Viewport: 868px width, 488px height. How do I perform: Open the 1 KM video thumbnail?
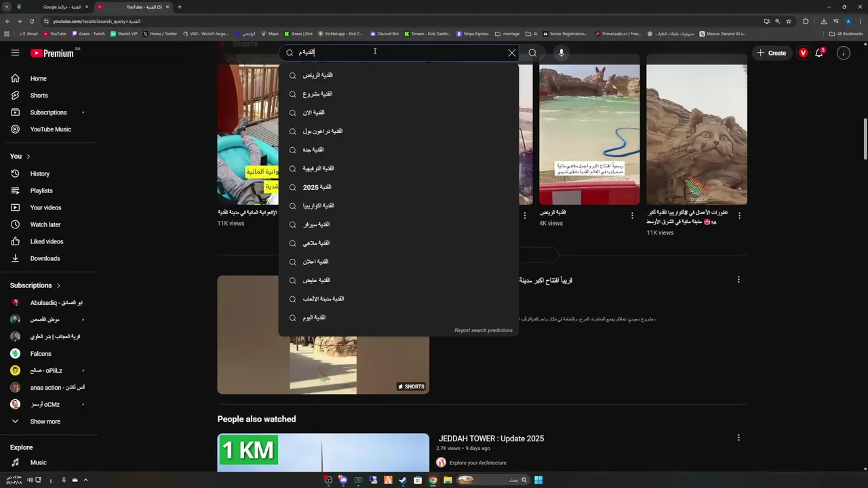tap(323, 453)
